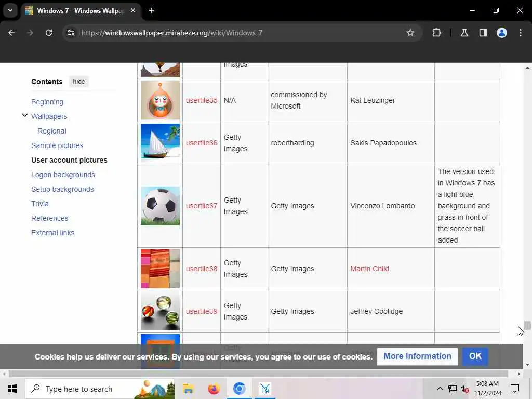Open Chrome's three-dot menu
532x399 pixels.
tap(520, 33)
